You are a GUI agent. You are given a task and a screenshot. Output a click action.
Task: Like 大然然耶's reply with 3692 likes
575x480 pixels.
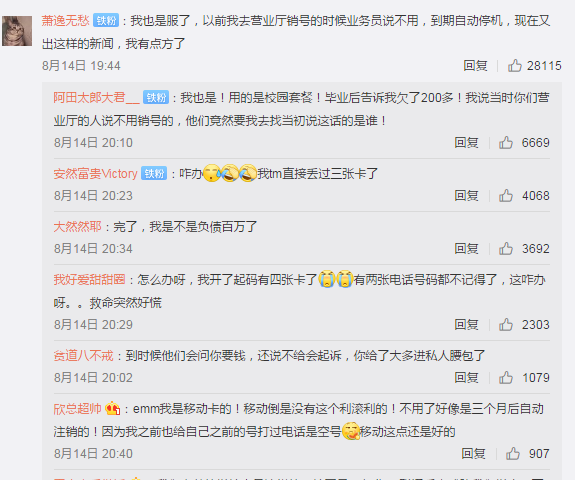506,249
